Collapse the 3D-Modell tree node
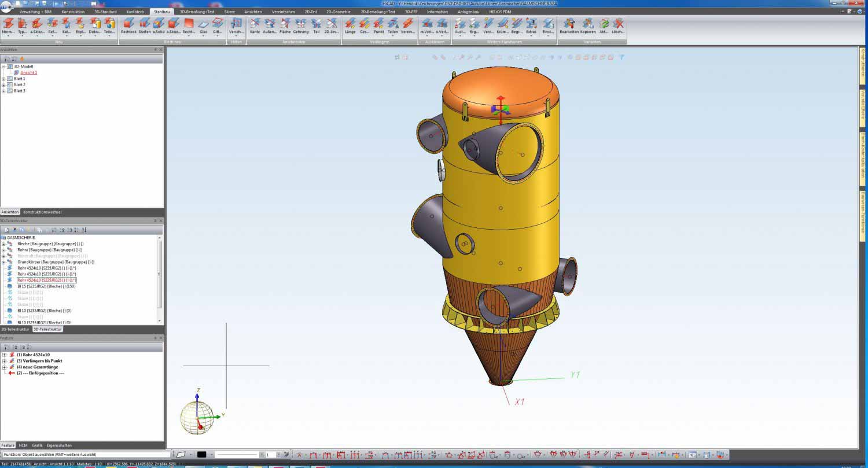The image size is (868, 468). (x=3, y=67)
